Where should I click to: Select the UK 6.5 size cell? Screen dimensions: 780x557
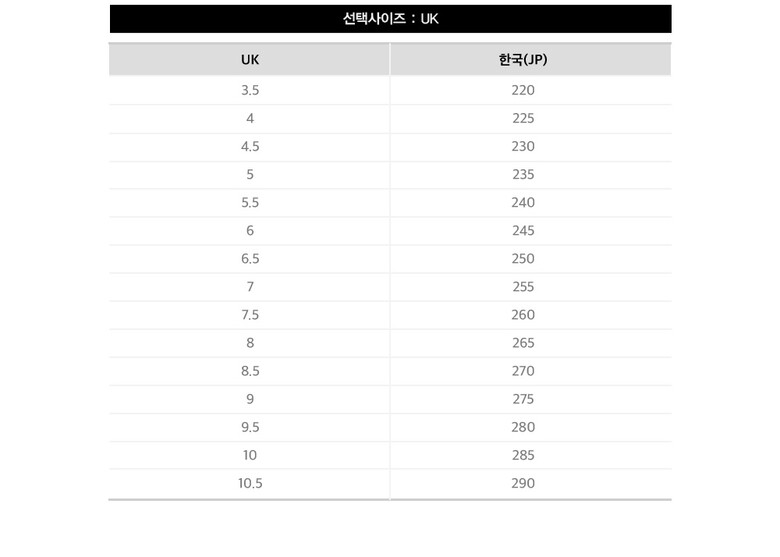(x=250, y=258)
